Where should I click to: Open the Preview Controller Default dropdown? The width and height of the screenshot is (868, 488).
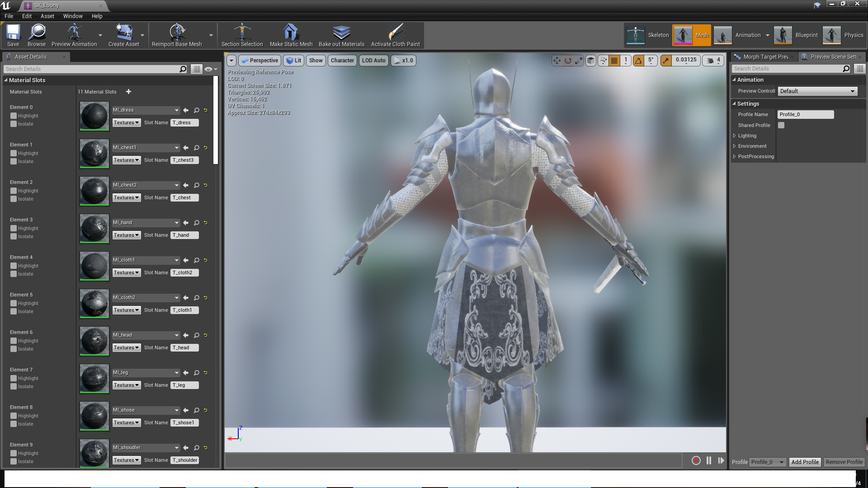click(817, 91)
